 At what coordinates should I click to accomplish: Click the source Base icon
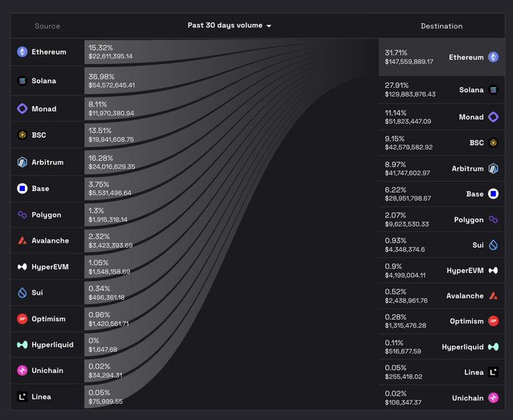pos(22,188)
